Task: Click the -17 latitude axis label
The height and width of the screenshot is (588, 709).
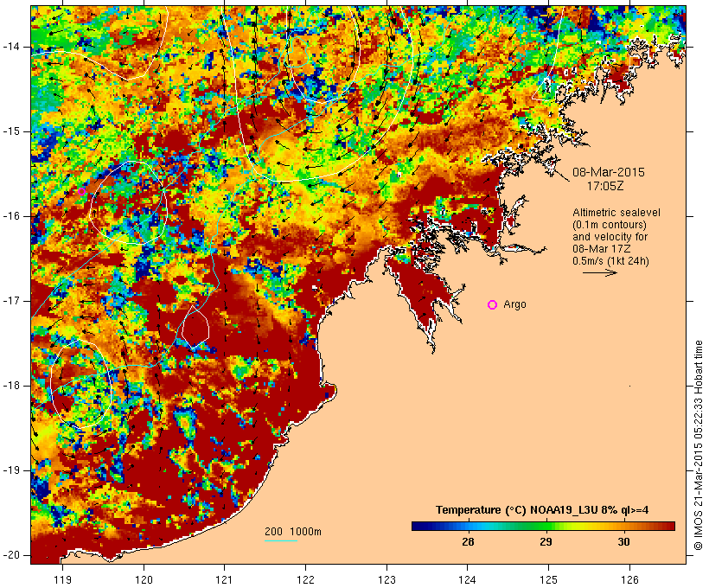Action: pyautogui.click(x=11, y=301)
